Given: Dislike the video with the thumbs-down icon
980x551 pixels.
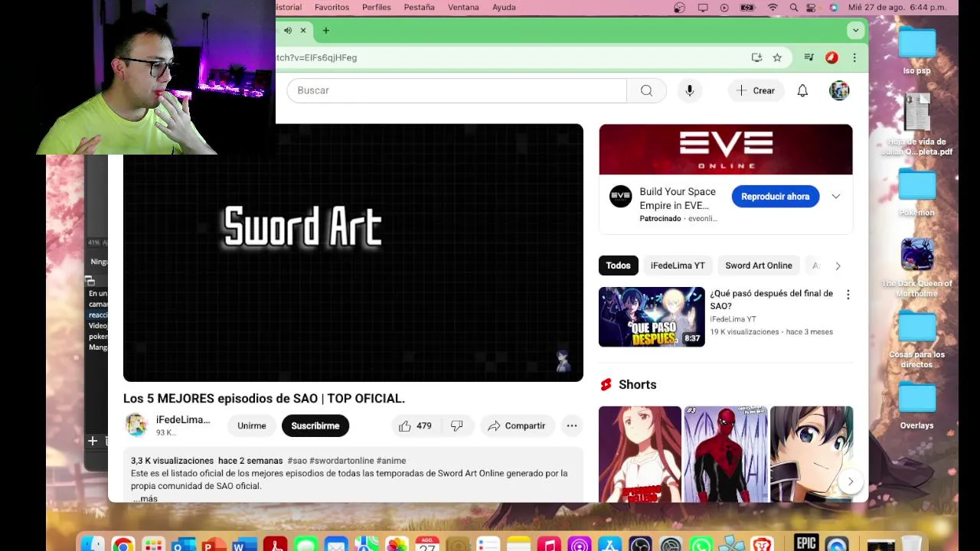Looking at the screenshot, I should pos(457,425).
